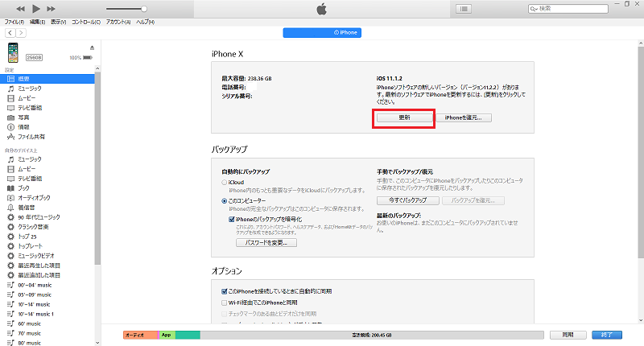Click the iPhone device thumbnail in sidebar
The image size is (644, 346).
click(x=13, y=52)
